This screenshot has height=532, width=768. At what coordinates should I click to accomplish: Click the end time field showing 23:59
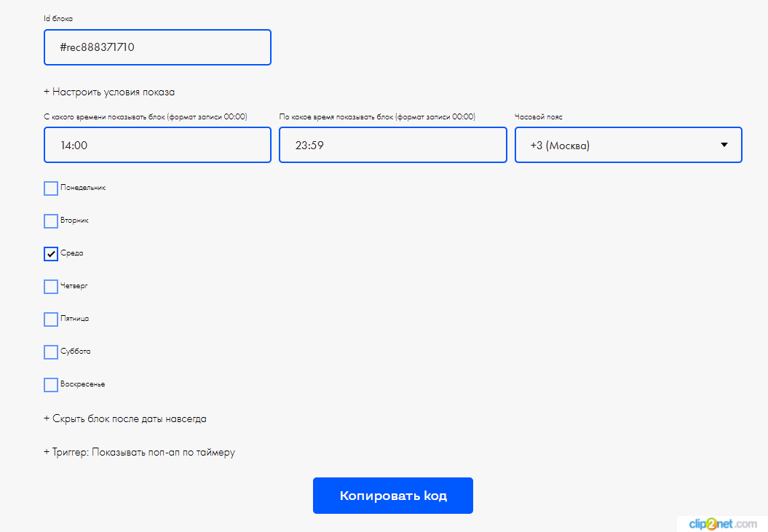pyautogui.click(x=392, y=145)
